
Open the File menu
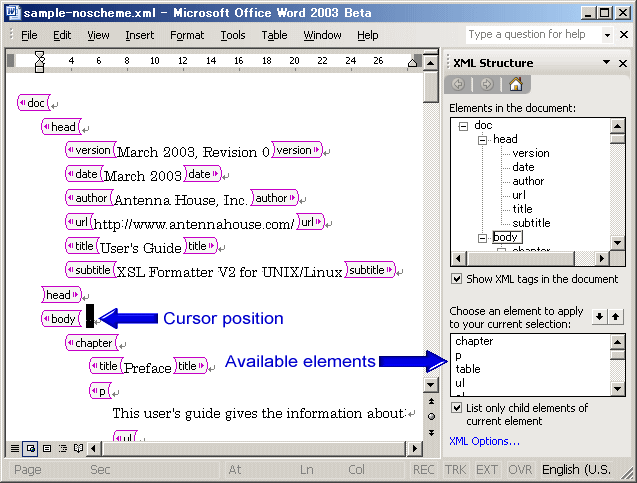click(x=29, y=35)
